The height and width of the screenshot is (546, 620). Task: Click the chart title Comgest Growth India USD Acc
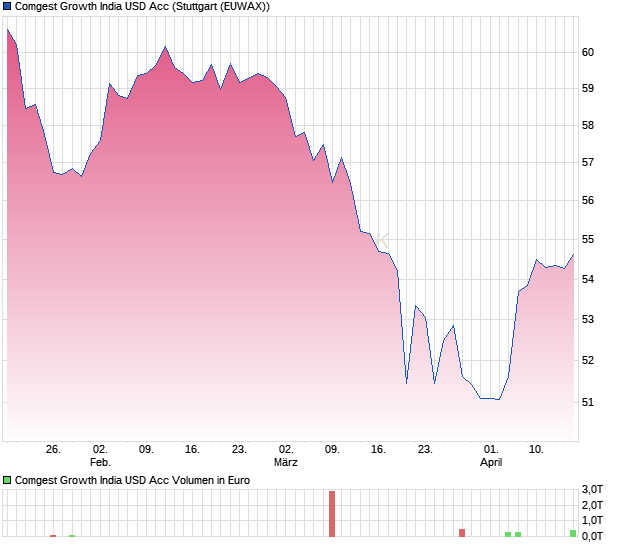tap(142, 6)
